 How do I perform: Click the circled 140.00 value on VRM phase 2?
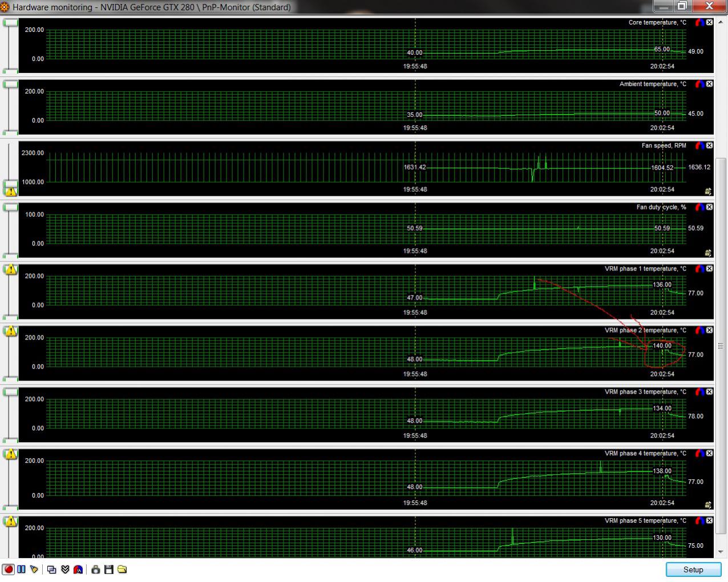[662, 345]
